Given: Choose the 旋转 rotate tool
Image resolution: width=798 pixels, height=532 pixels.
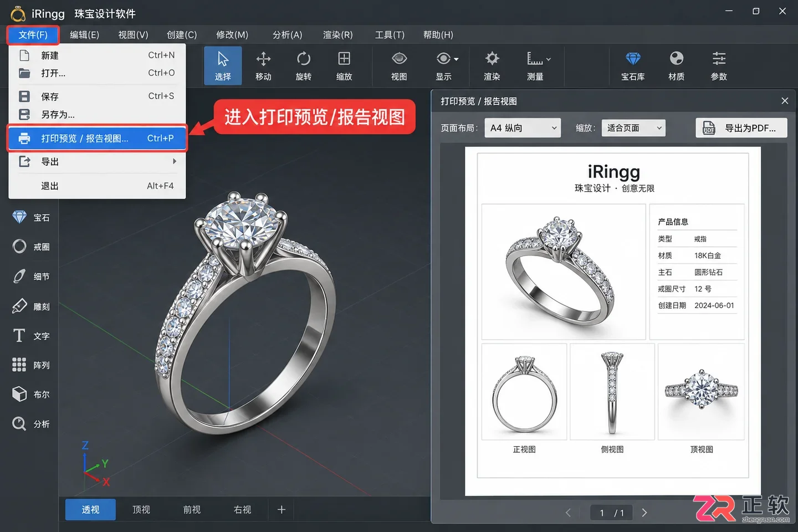Looking at the screenshot, I should (304, 65).
